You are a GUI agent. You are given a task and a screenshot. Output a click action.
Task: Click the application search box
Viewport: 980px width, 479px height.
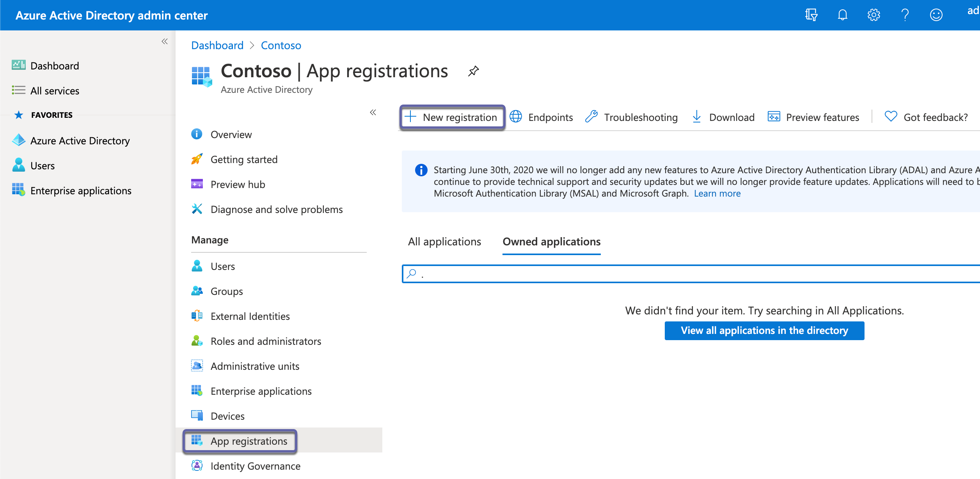[691, 274]
